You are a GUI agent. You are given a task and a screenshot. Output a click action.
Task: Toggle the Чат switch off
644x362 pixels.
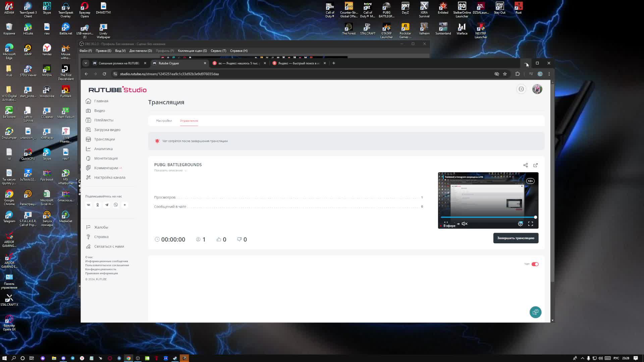tap(535, 264)
